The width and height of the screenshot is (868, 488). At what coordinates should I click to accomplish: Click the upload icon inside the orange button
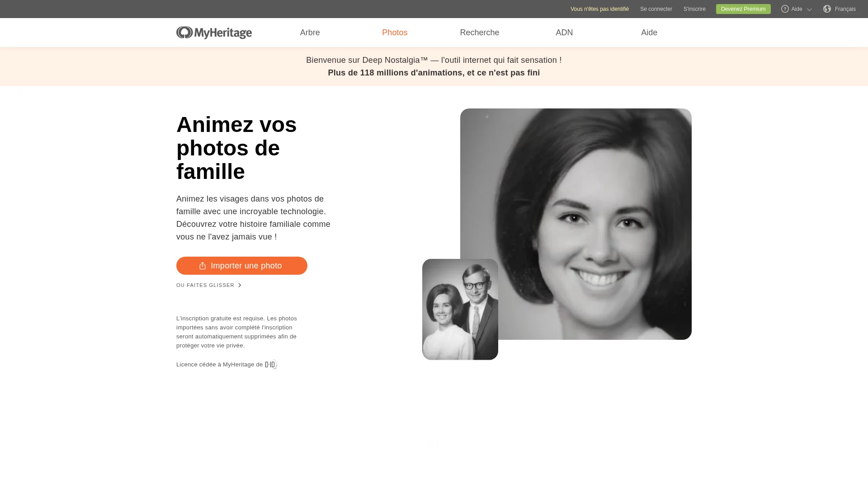(x=203, y=266)
